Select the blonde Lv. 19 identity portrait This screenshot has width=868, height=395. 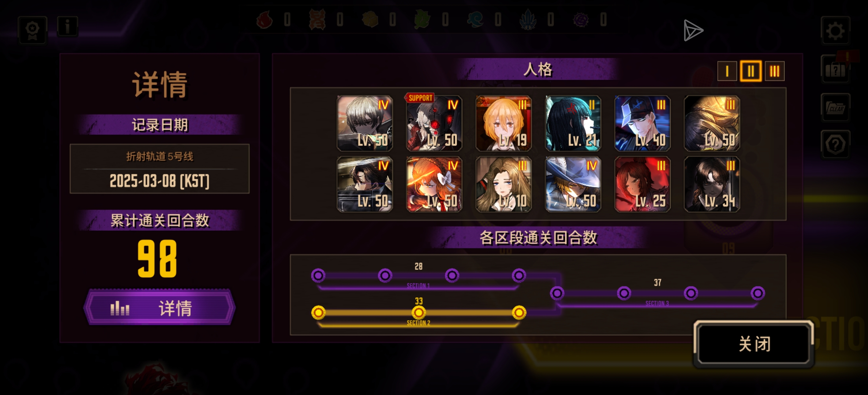click(503, 123)
